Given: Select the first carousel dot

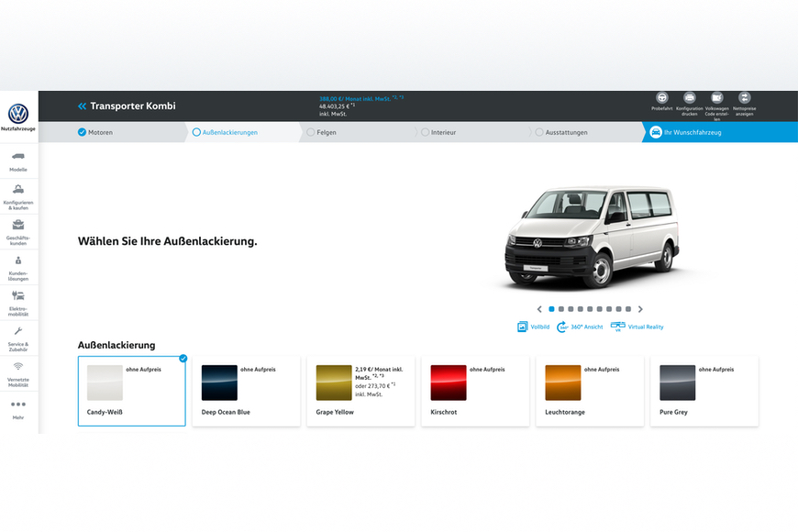Looking at the screenshot, I should pos(551,309).
